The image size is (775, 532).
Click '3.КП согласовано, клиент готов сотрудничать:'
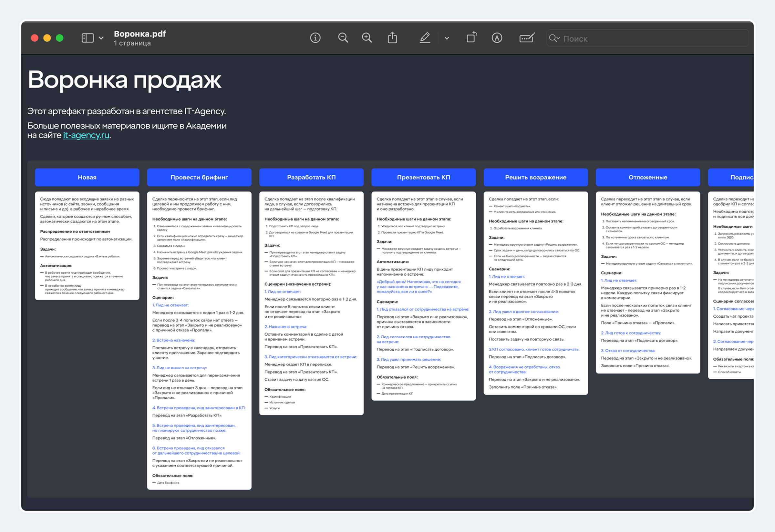click(x=534, y=349)
